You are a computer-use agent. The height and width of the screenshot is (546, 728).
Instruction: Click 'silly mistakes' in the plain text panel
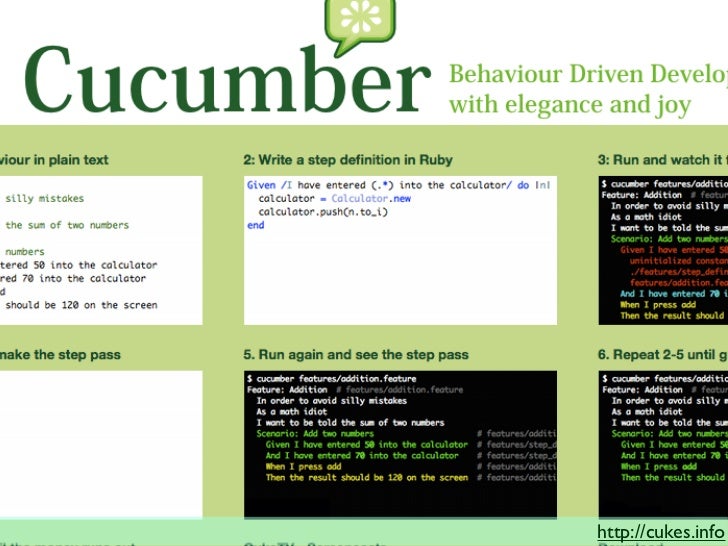tap(45, 199)
